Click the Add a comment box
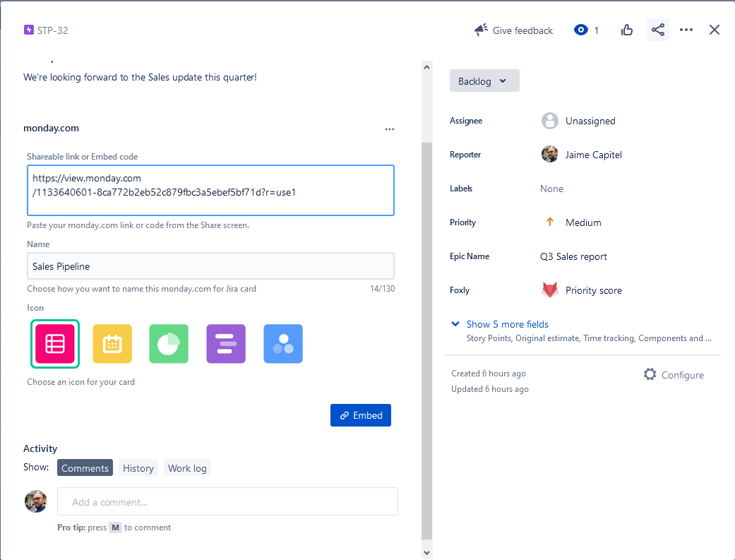735x560 pixels. tap(227, 501)
